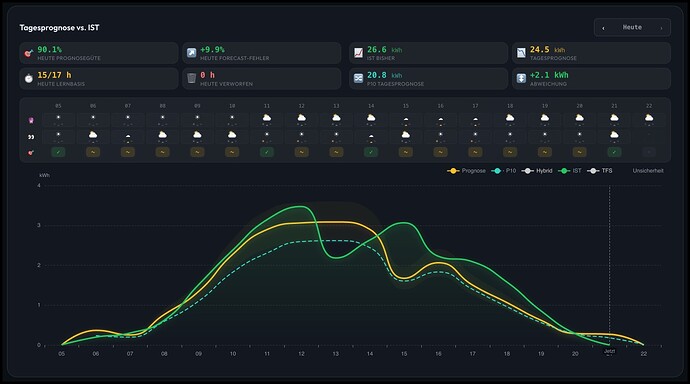Image resolution: width=690 pixels, height=384 pixels.
Task: Toggle the Hybrid series in chart legend
Action: click(536, 171)
